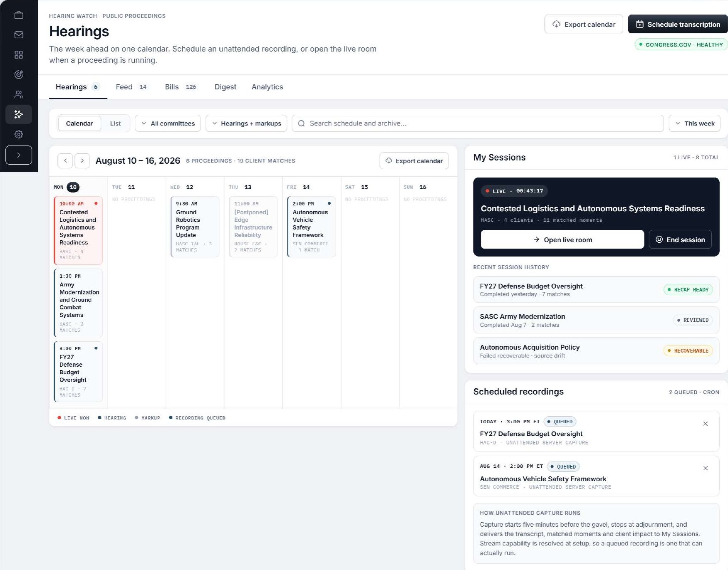Open FY27 Defense Budget Oversight 3:00 PM event
Screen dimensions: 728x570
(78, 372)
